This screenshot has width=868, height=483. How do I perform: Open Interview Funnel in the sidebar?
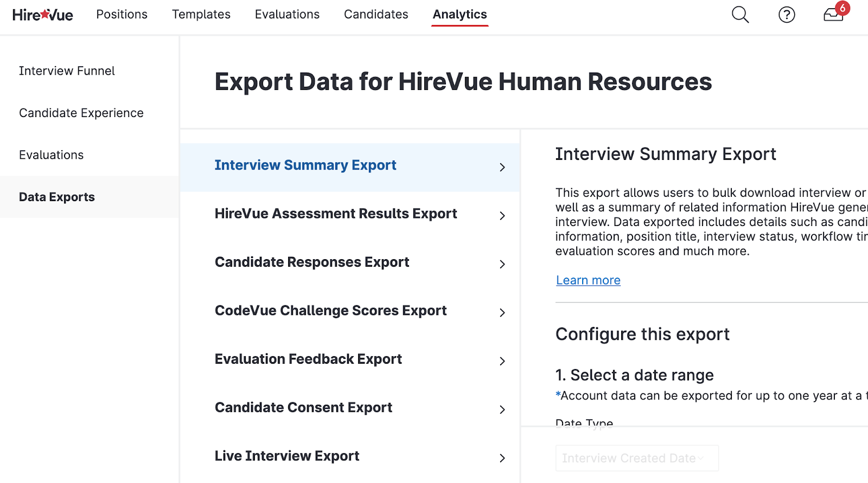pos(67,71)
